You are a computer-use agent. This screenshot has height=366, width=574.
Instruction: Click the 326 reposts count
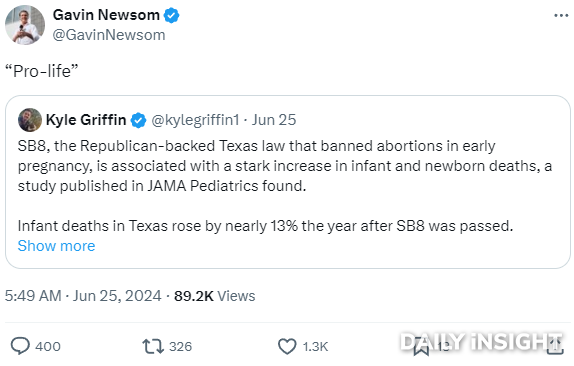pyautogui.click(x=180, y=346)
